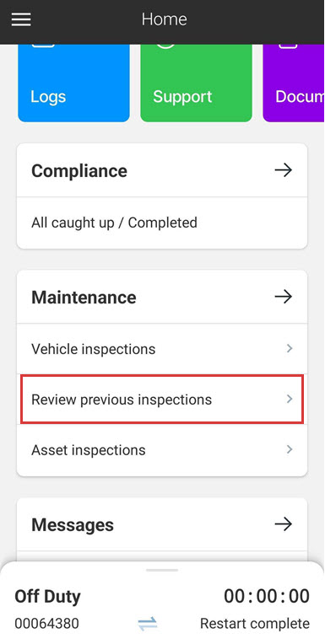This screenshot has width=325, height=644.
Task: Open the green Support tile
Action: coord(196,83)
